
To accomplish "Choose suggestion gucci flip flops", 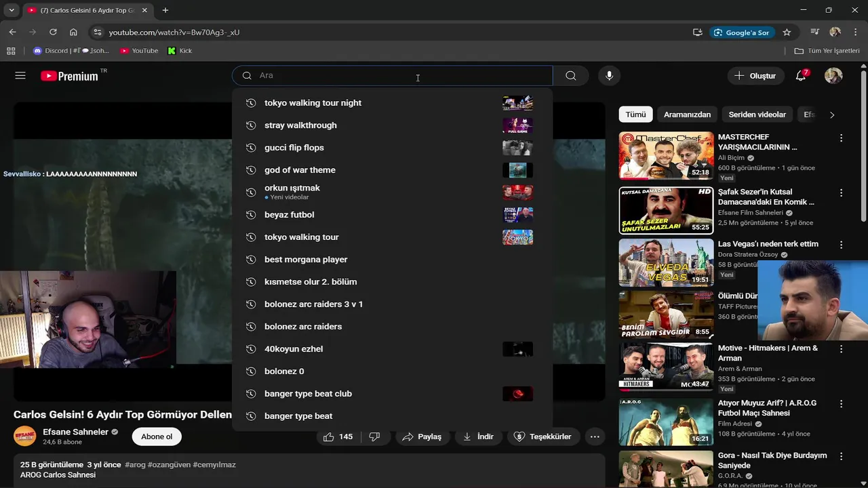I will (x=392, y=148).
